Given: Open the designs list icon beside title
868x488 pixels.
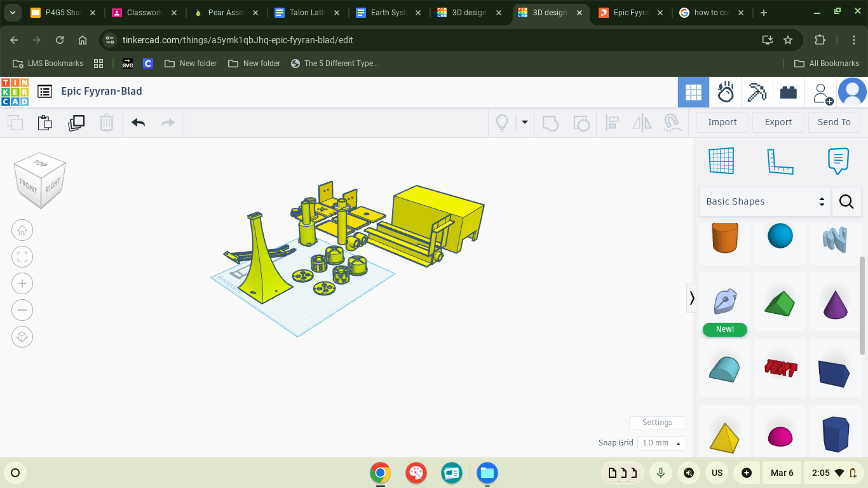Looking at the screenshot, I should pos(44,91).
